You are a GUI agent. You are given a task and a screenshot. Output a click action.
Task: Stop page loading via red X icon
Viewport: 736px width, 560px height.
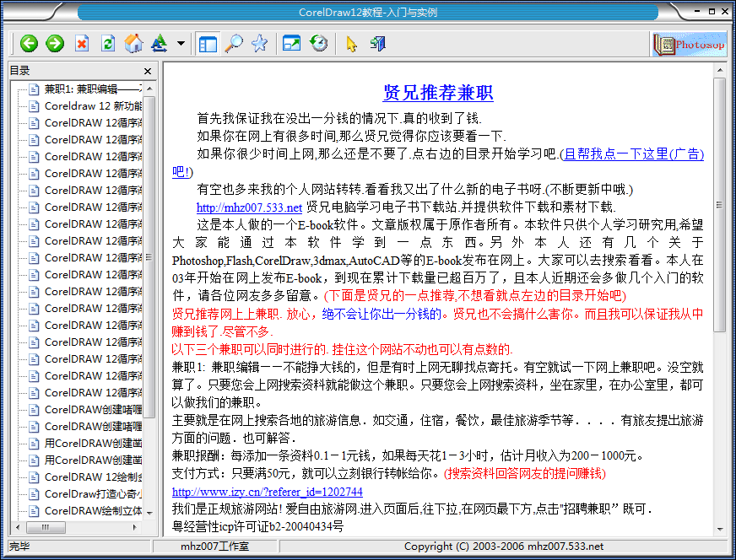coord(82,43)
